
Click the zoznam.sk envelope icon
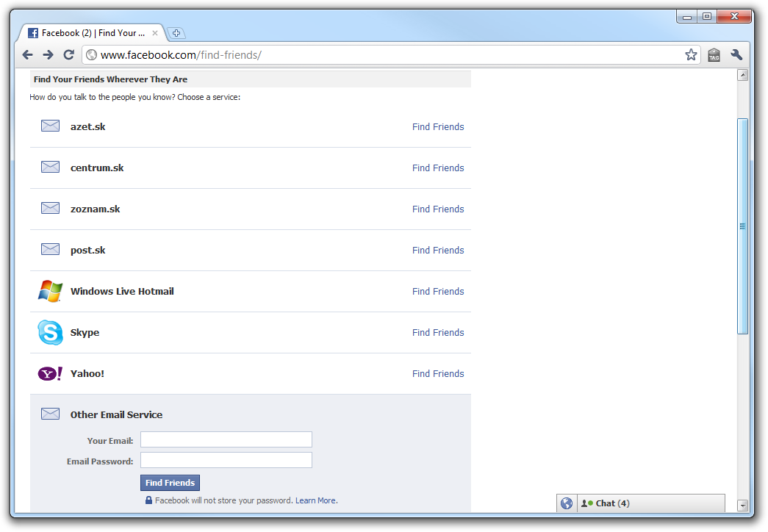50,208
